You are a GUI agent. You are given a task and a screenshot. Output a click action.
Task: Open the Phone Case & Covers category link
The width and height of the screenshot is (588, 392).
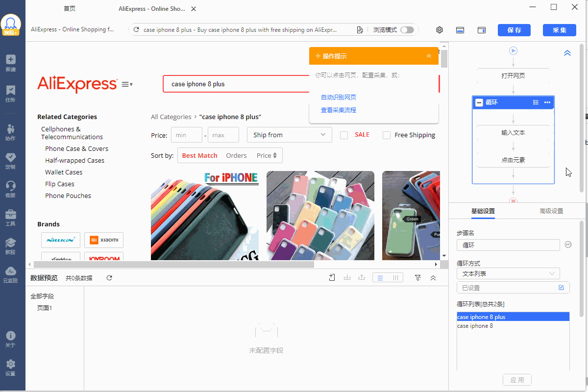pos(76,148)
